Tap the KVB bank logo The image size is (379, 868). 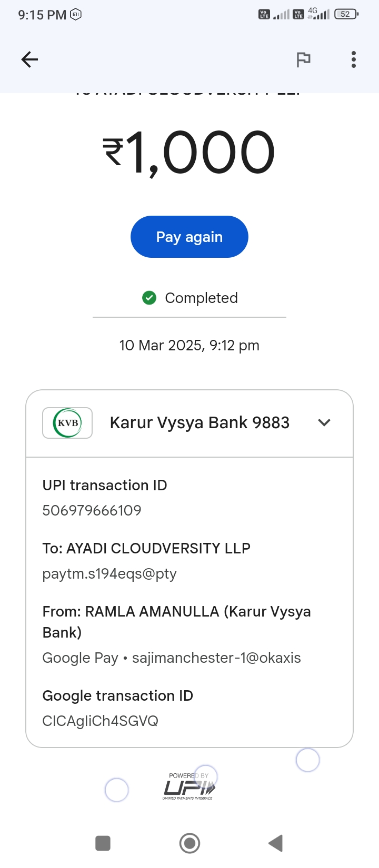(67, 423)
